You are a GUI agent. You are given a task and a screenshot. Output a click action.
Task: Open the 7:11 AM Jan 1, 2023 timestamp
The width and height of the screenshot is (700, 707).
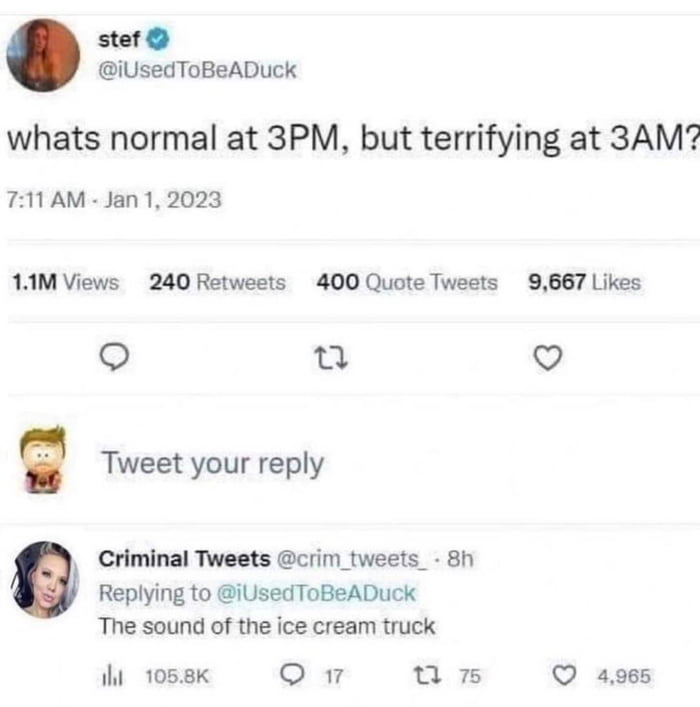(115, 200)
